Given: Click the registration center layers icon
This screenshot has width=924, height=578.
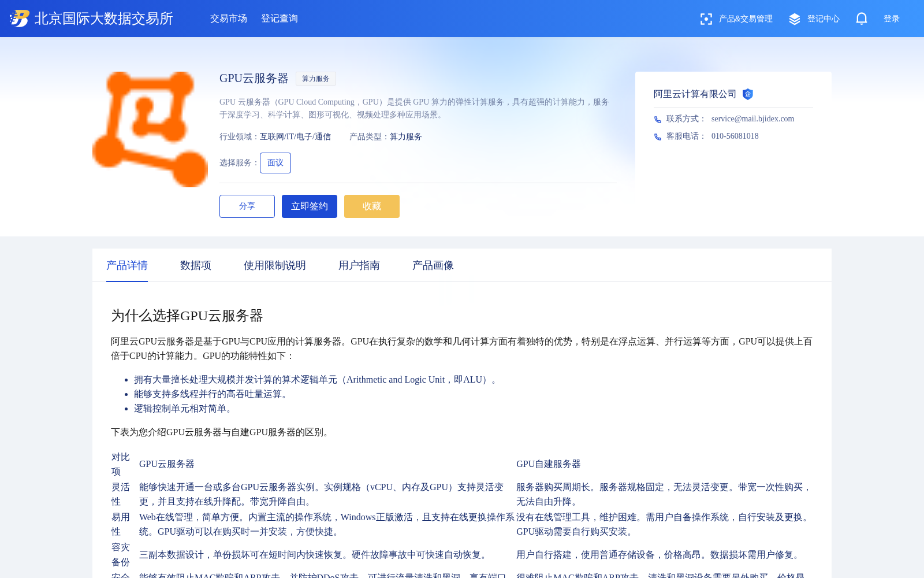Looking at the screenshot, I should pos(795,19).
